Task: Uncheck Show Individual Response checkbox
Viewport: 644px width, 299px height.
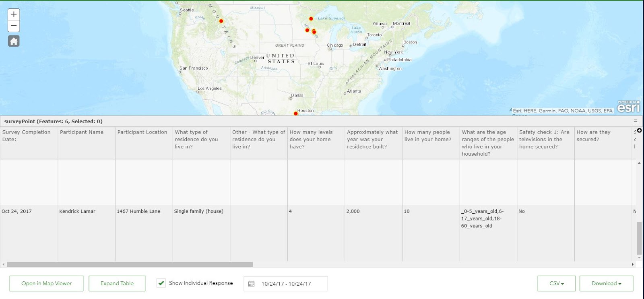Action: (161, 283)
